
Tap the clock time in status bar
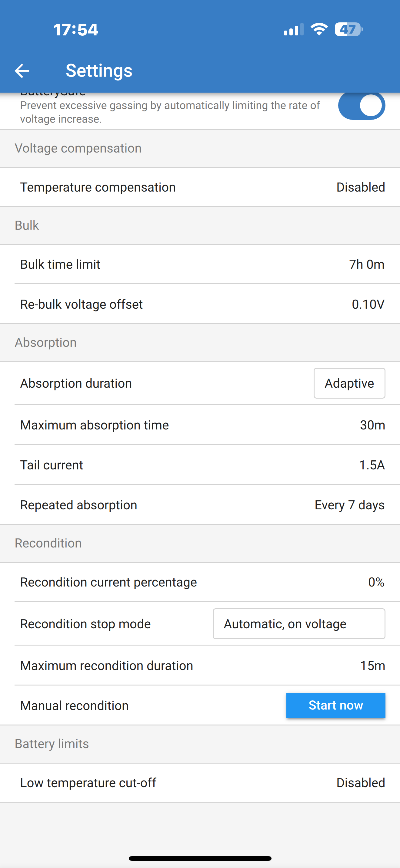[76, 30]
